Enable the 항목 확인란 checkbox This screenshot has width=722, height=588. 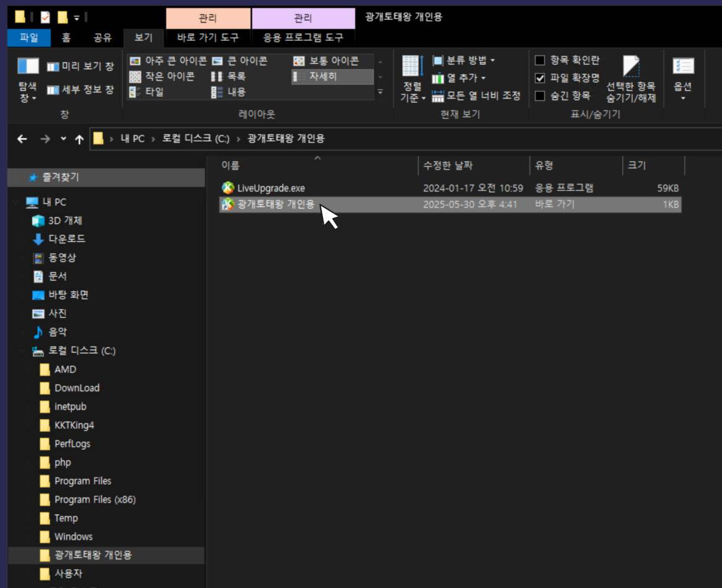[x=540, y=60]
